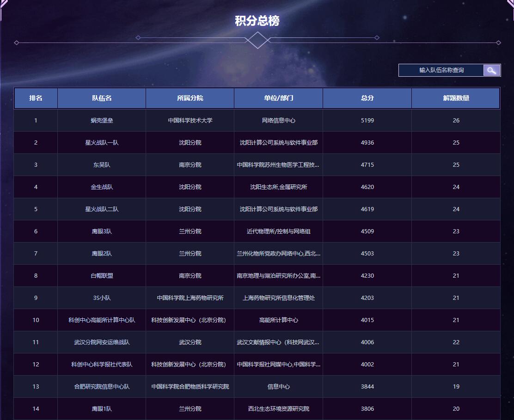Click the 近代物理所/控制与网络组 department cell

point(279,231)
